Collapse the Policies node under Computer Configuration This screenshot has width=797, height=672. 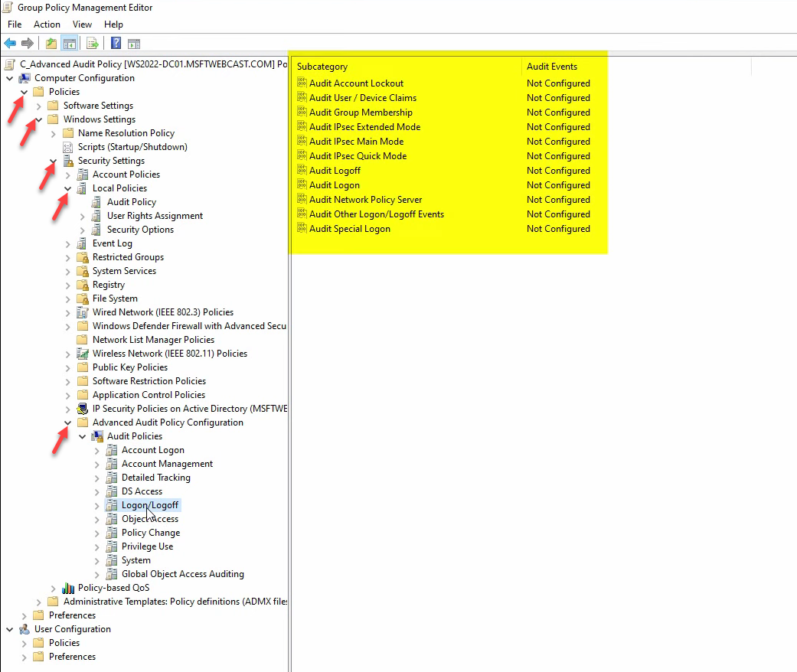coord(24,92)
